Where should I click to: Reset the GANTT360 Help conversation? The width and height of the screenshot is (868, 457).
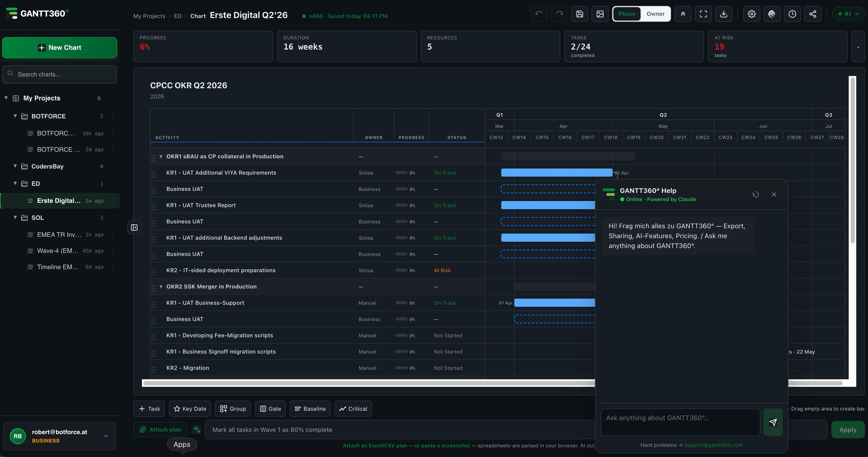point(756,194)
